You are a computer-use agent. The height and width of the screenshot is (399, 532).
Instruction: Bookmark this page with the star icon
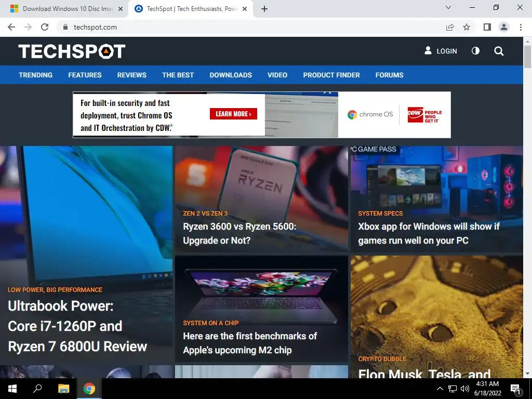[x=467, y=27]
